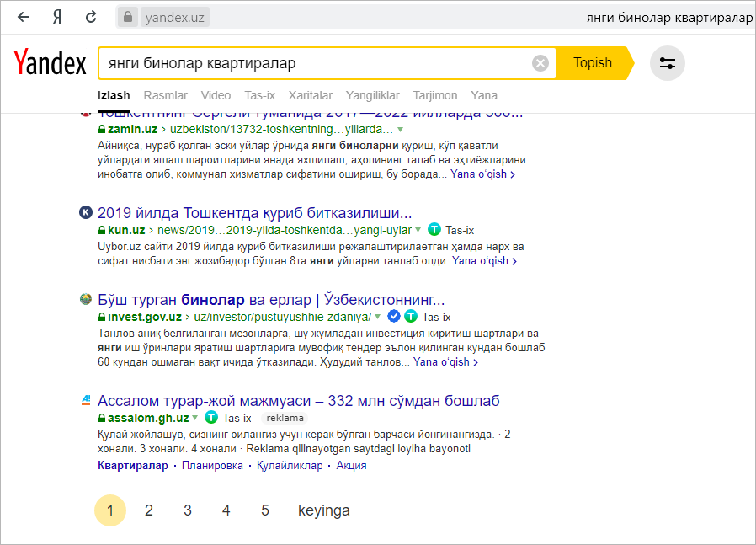Open the Xaritalar tab

[x=311, y=95]
